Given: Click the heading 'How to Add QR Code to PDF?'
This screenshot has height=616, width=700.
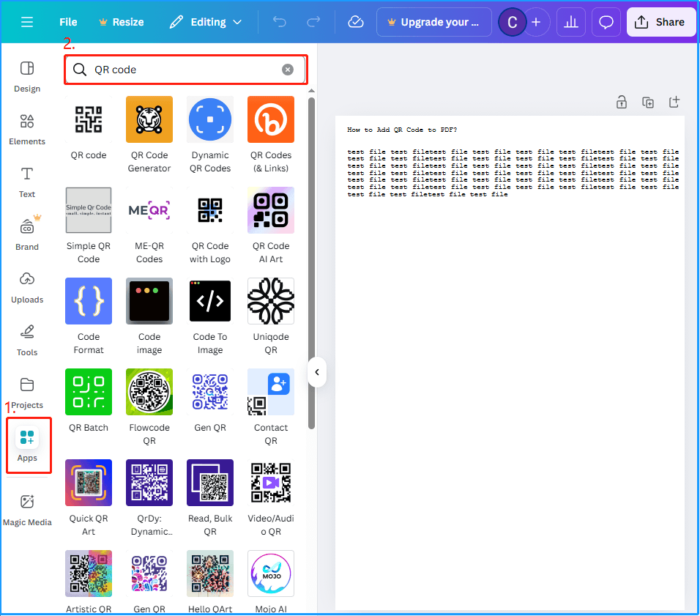Looking at the screenshot, I should pyautogui.click(x=402, y=130).
